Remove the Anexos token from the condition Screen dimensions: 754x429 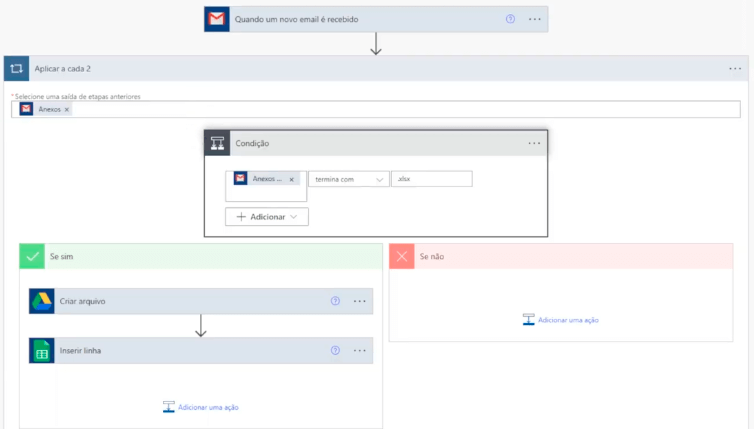[291, 179]
